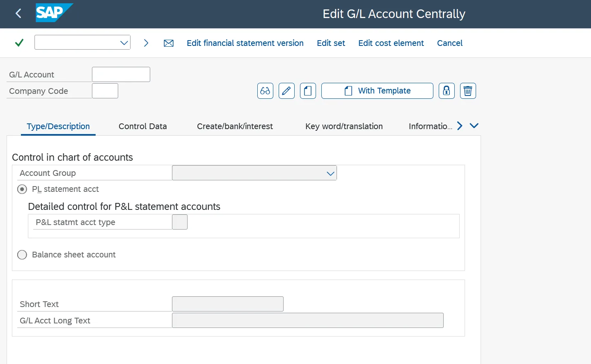591x364 pixels.
Task: Open the envelope mail icon
Action: click(169, 43)
